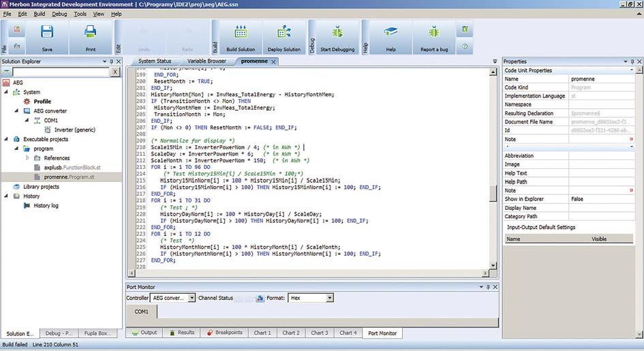Open the Format Hex dropdown
This screenshot has height=351, width=644.
[x=329, y=298]
